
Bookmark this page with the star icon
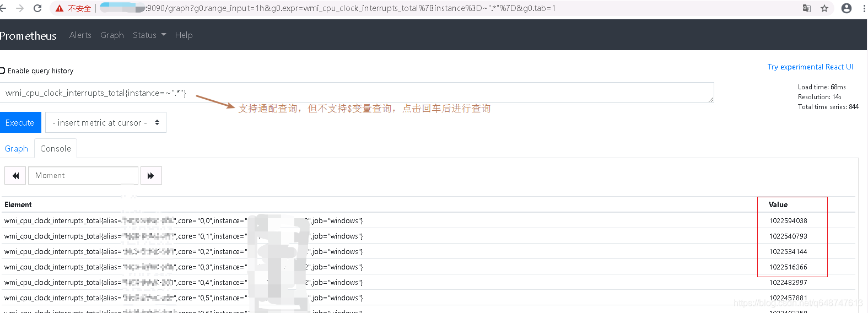pos(824,8)
